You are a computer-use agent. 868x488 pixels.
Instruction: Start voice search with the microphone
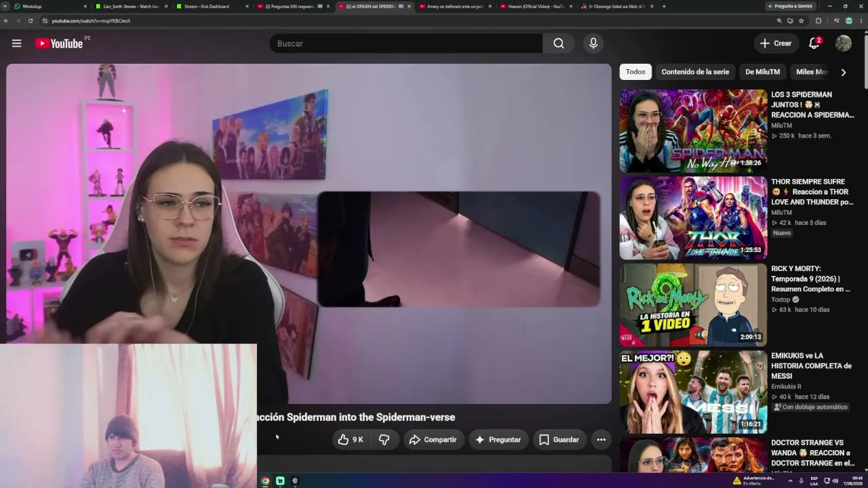coord(593,43)
